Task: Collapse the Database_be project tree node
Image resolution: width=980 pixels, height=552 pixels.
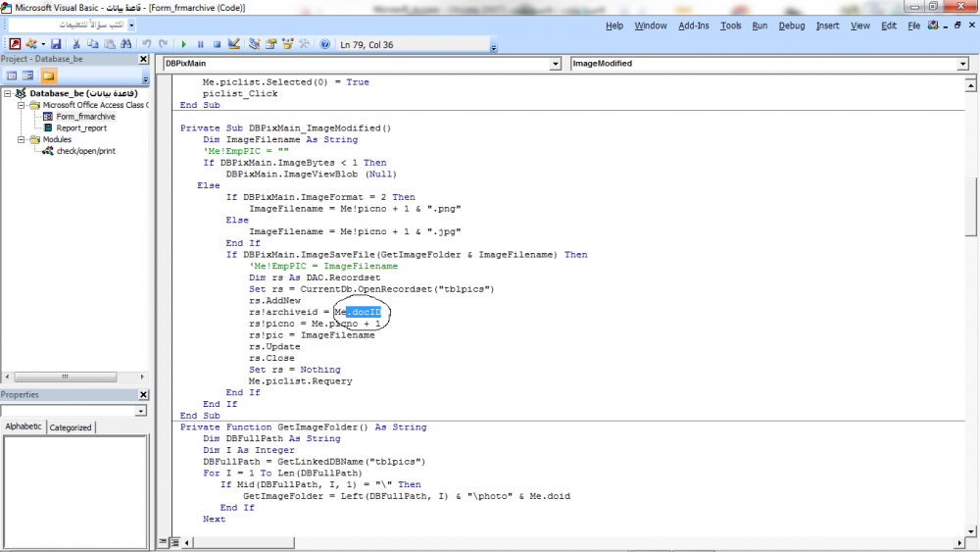Action: [8, 93]
